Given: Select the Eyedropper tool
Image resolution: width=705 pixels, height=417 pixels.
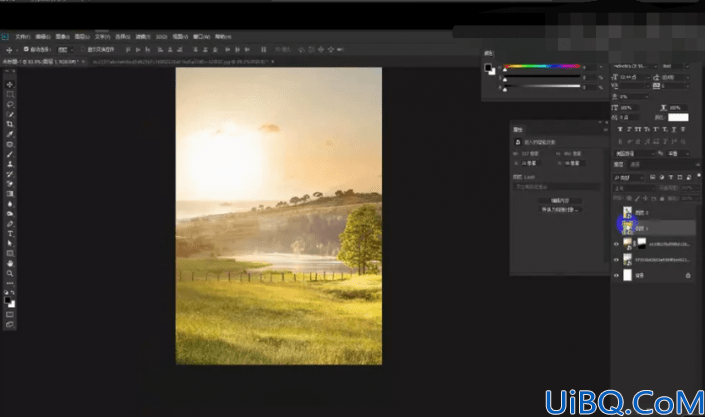Looking at the screenshot, I should [10, 134].
